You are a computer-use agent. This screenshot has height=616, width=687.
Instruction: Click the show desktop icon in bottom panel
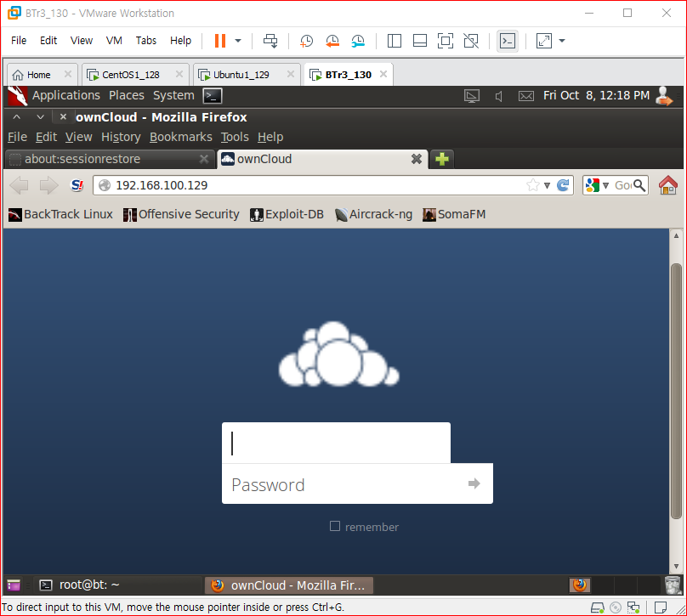pos(14,585)
